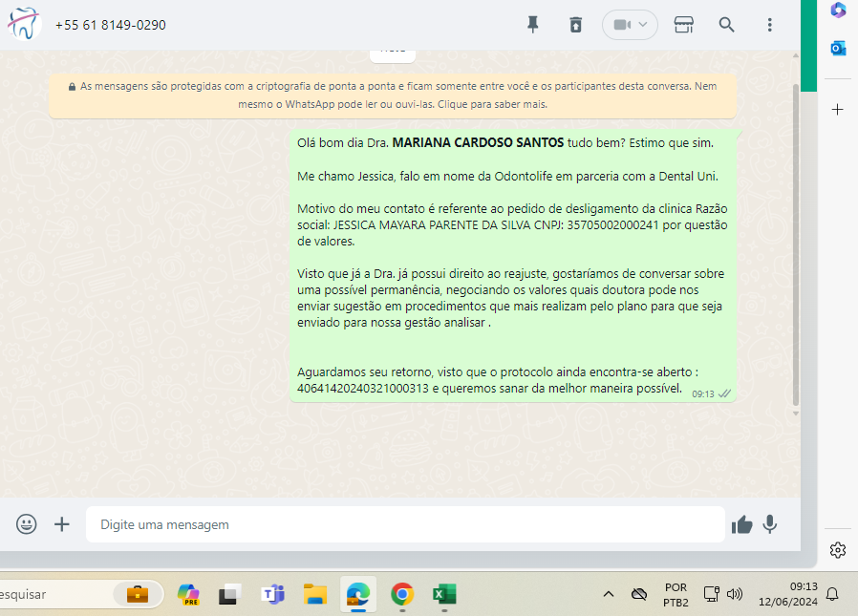Open the volume control tray icon

point(735,594)
